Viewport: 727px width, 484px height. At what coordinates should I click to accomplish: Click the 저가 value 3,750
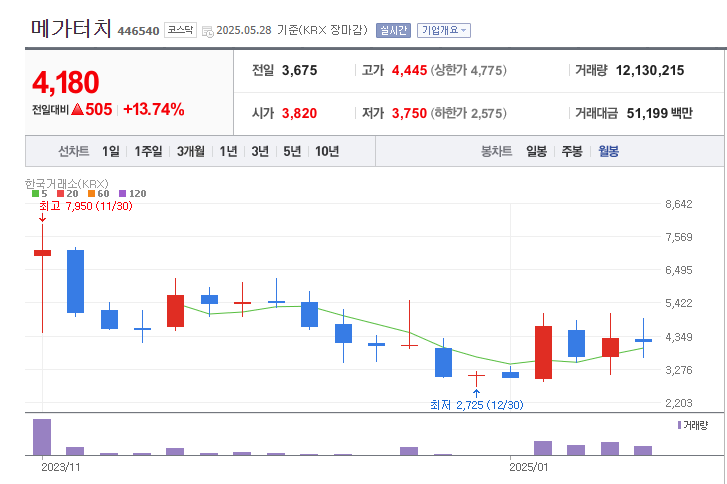pyautogui.click(x=409, y=113)
